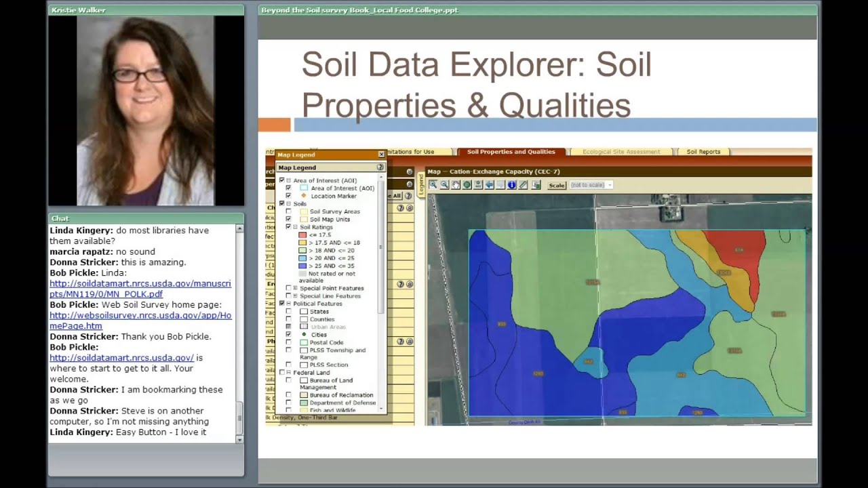Click the greyed next-extent map icon
The width and height of the screenshot is (868, 488).
point(500,185)
